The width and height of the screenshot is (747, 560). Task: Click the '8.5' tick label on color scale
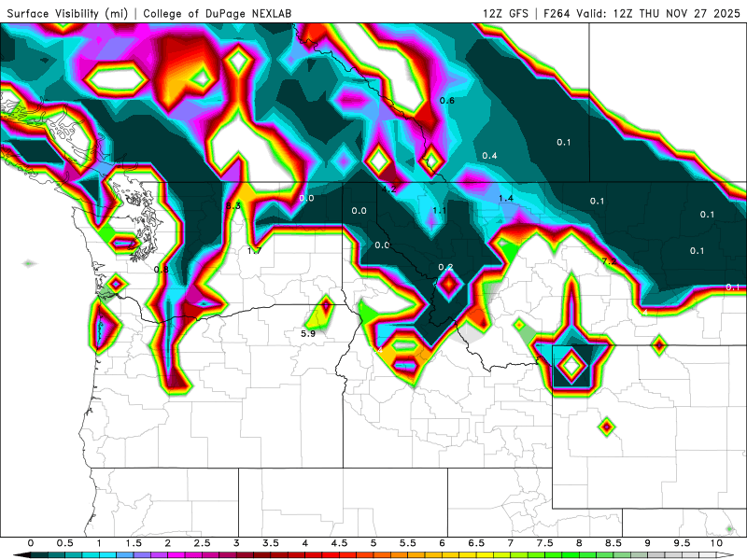(x=613, y=543)
